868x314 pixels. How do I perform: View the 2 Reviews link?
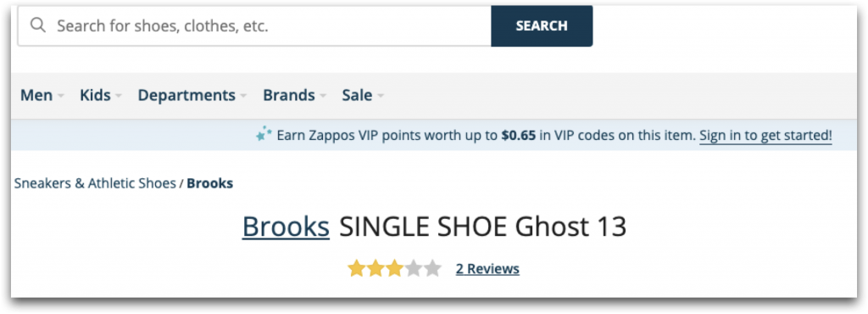487,269
